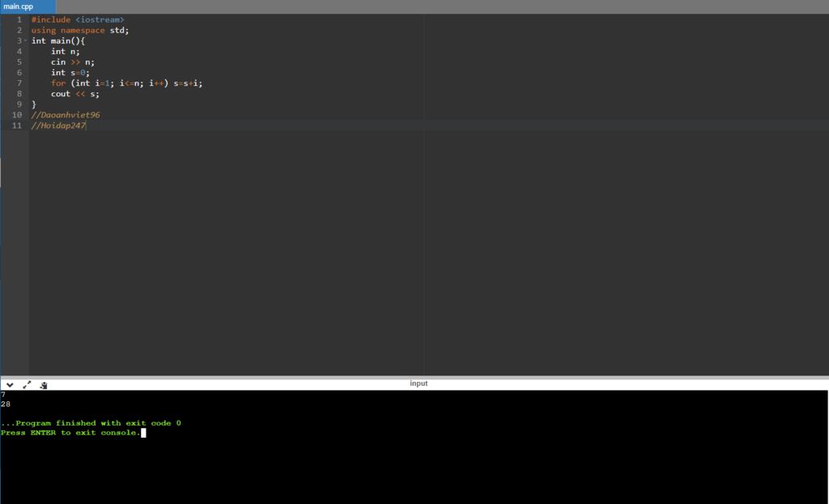Open the input tab of the console
Image resolution: width=829 pixels, height=504 pixels.
[x=419, y=383]
